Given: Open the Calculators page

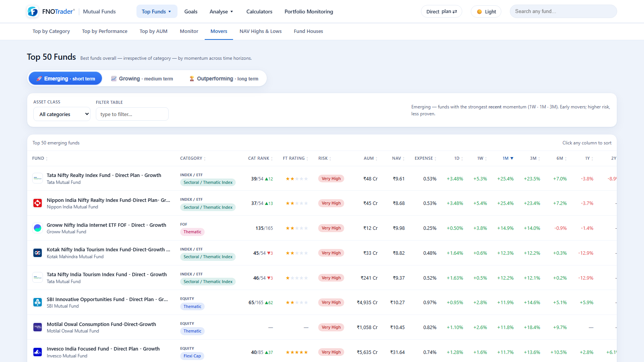Looking at the screenshot, I should click(259, 11).
